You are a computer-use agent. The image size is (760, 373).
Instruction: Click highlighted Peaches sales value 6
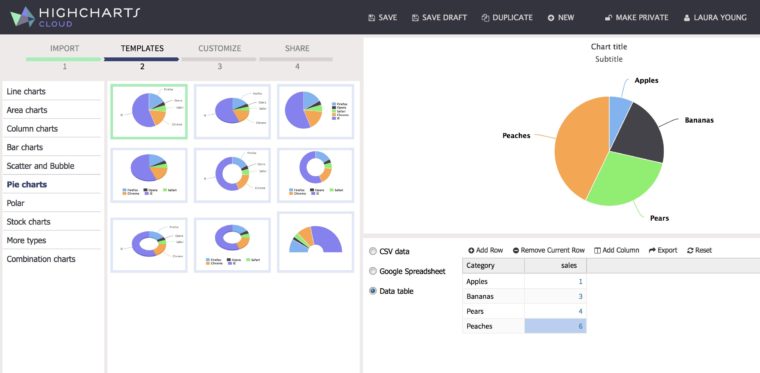pos(555,326)
